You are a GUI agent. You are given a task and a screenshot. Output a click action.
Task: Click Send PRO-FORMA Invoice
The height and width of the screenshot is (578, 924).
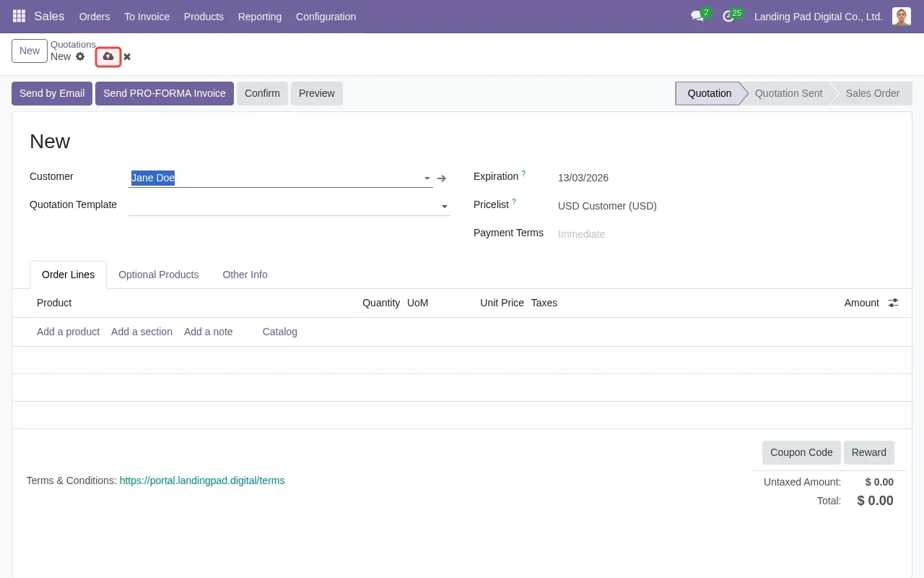point(165,93)
